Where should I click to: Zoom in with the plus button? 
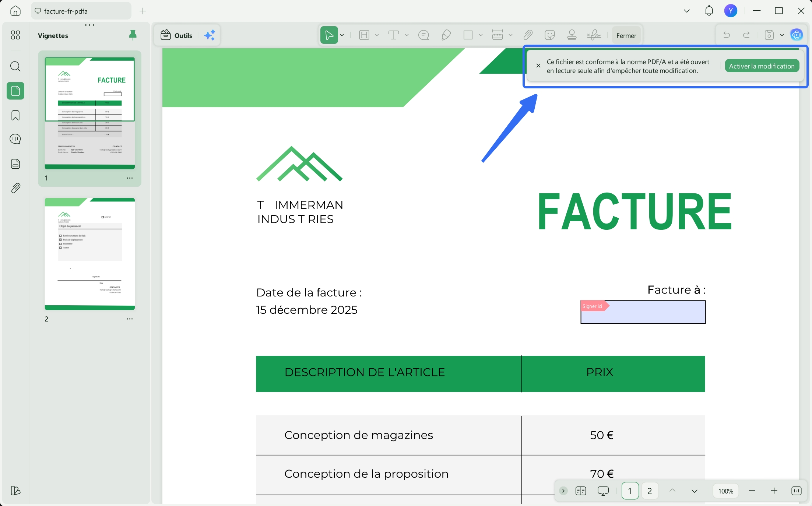(774, 491)
